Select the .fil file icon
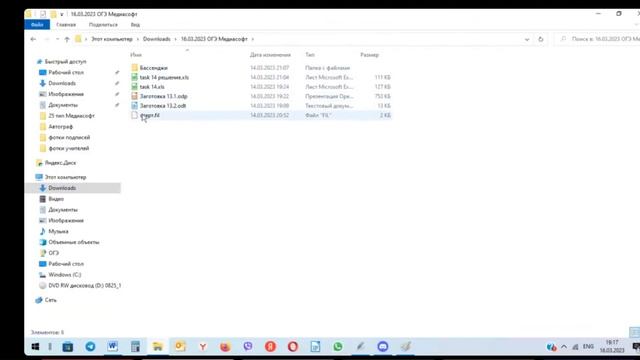The image size is (640, 360). click(x=134, y=115)
